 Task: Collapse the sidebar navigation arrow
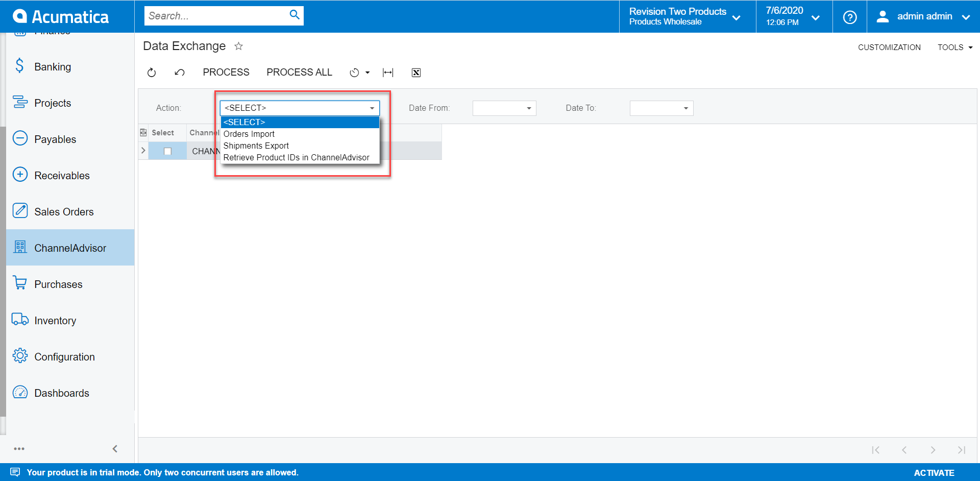pyautogui.click(x=115, y=449)
